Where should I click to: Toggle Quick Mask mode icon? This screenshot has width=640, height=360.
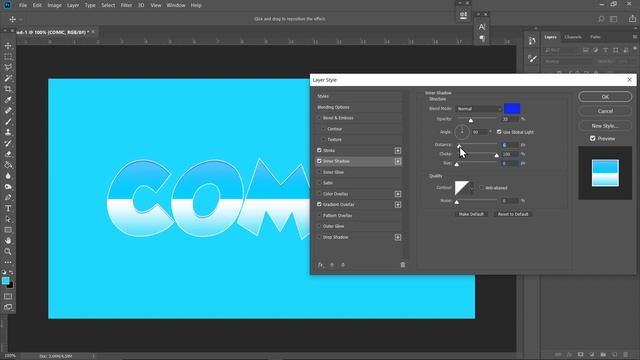coord(8,296)
